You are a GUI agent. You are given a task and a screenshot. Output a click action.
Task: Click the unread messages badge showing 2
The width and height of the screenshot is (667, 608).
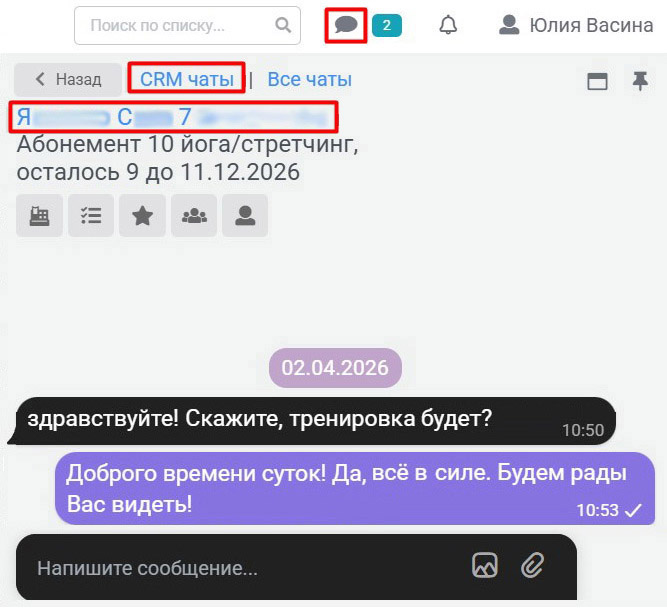coord(386,26)
